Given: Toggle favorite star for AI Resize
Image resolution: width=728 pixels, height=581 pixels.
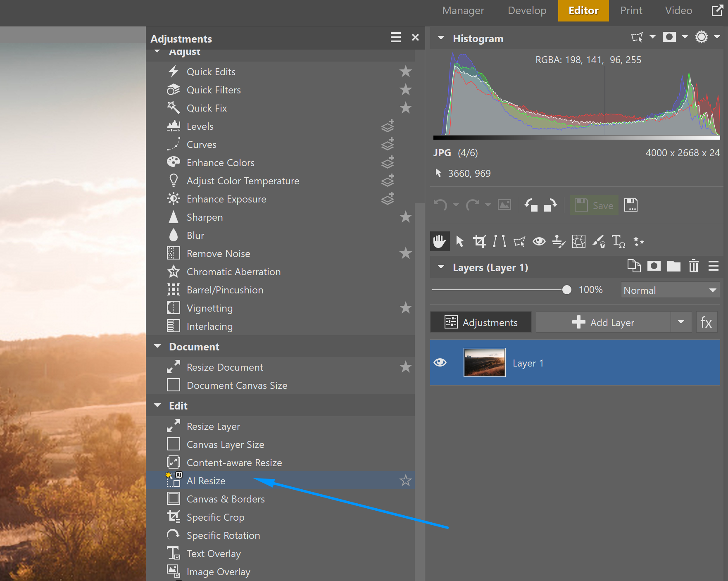Looking at the screenshot, I should click(x=405, y=481).
